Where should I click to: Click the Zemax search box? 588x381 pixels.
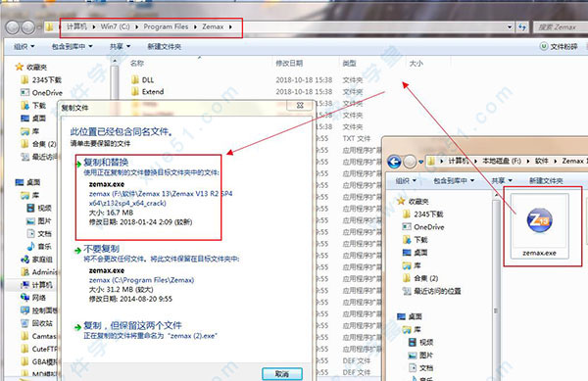tap(560, 27)
